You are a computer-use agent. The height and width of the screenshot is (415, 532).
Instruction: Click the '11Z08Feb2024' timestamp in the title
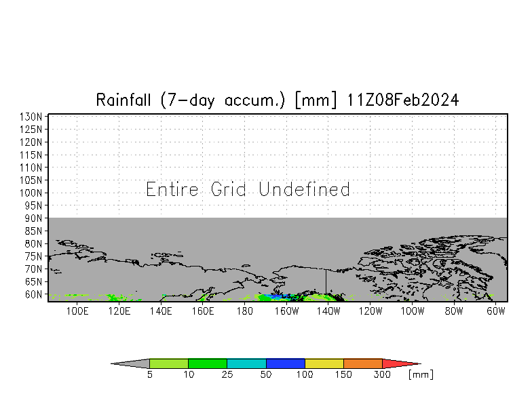tap(403, 100)
